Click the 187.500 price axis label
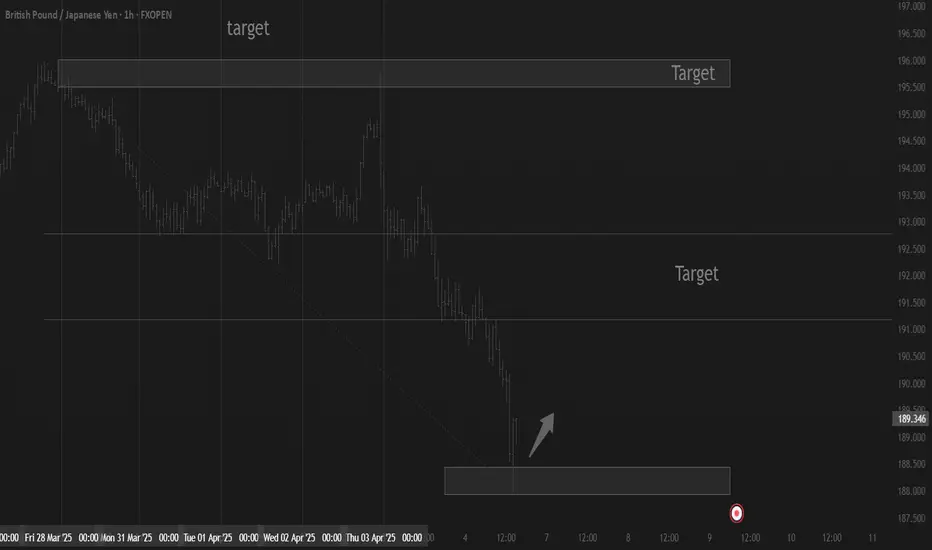 (911, 518)
